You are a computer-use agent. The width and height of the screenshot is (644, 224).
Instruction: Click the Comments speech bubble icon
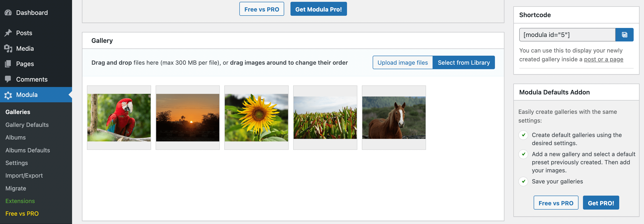(8, 79)
